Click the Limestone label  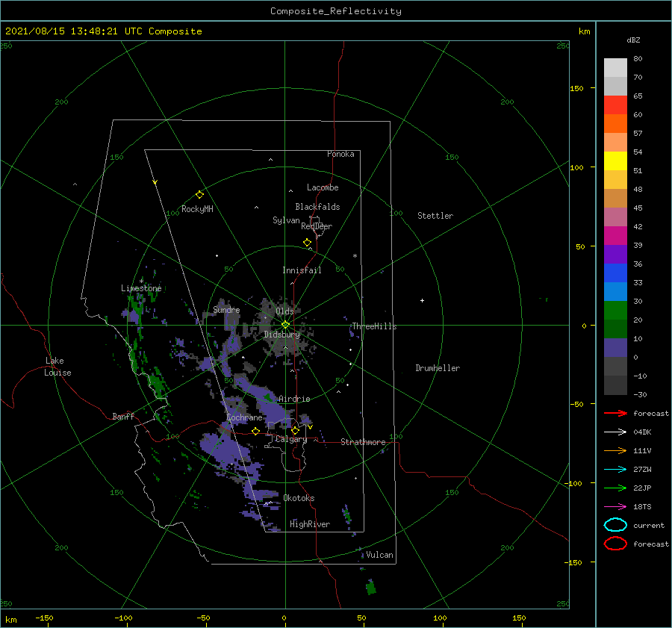click(141, 288)
